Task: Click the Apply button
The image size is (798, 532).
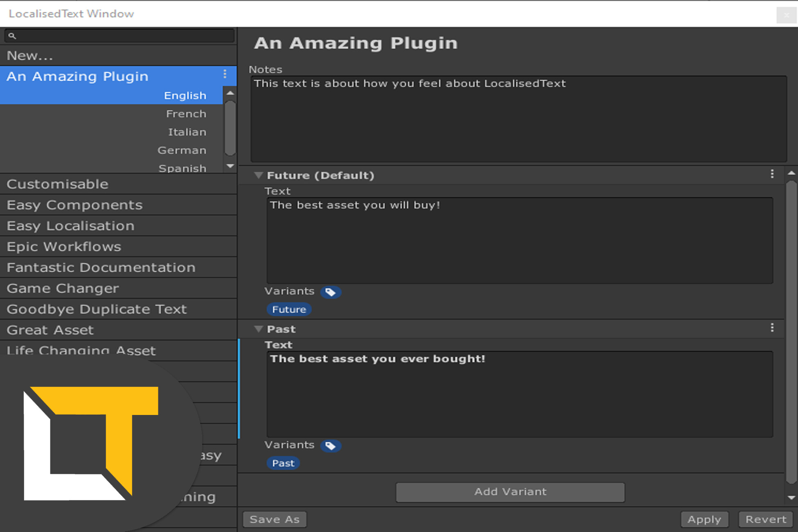Action: tap(705, 519)
